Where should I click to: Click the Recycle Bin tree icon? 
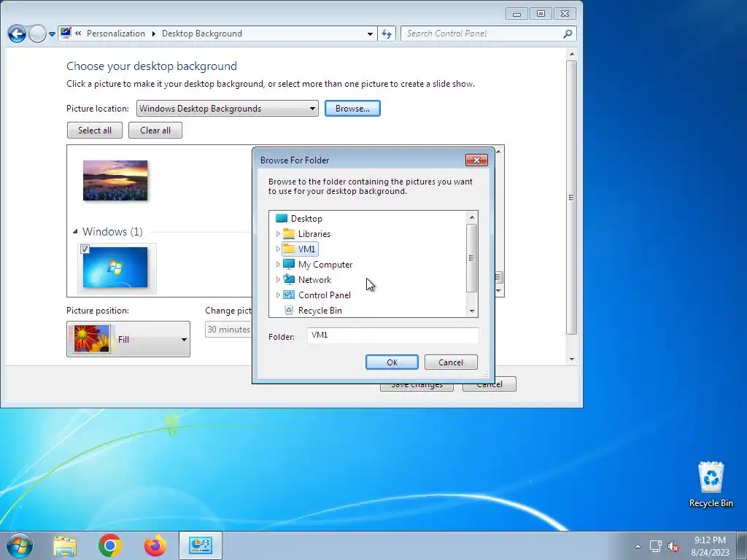tap(289, 310)
